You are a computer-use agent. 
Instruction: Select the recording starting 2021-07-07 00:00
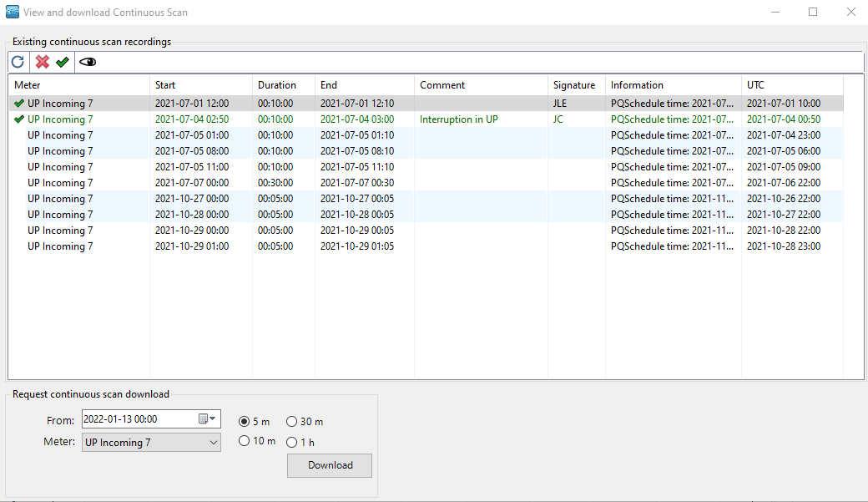(x=426, y=183)
